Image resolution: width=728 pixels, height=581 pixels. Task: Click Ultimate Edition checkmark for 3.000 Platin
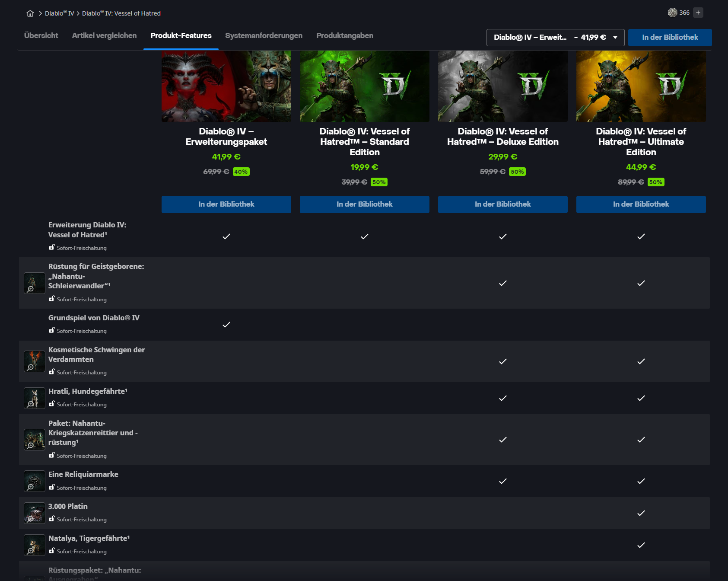click(x=641, y=513)
